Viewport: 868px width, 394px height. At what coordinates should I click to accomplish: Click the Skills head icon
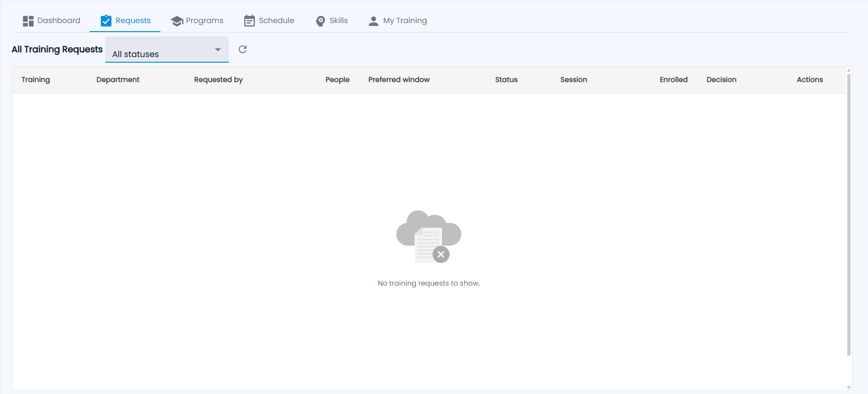pos(320,21)
